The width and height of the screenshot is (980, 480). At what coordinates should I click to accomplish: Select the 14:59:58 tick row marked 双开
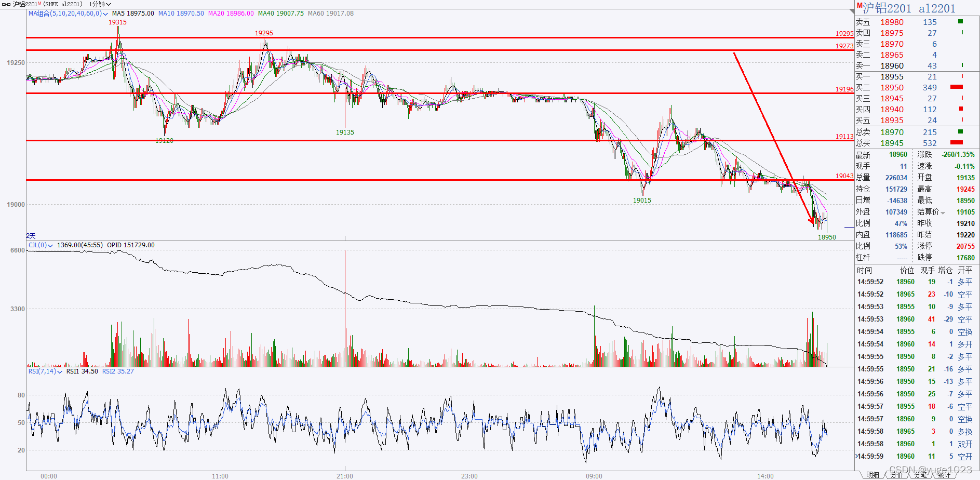[x=917, y=444]
